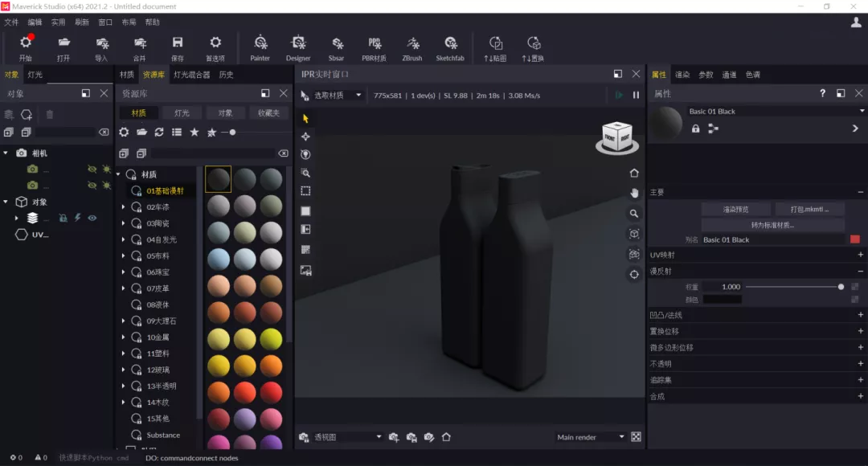The width and height of the screenshot is (868, 466).
Task: Open the 编辑 menu
Action: coord(35,22)
